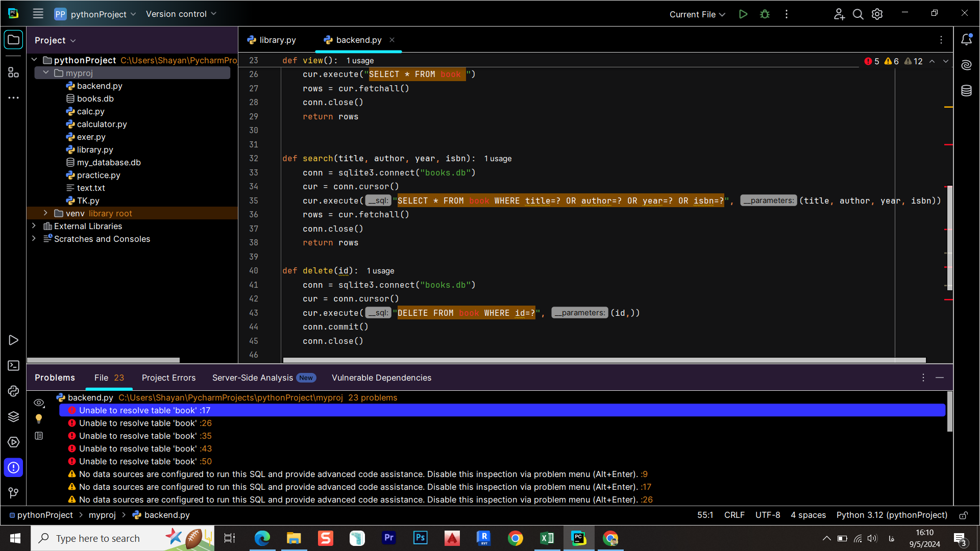
Task: Click the Problems panel vertical scrollbar
Action: click(x=949, y=412)
